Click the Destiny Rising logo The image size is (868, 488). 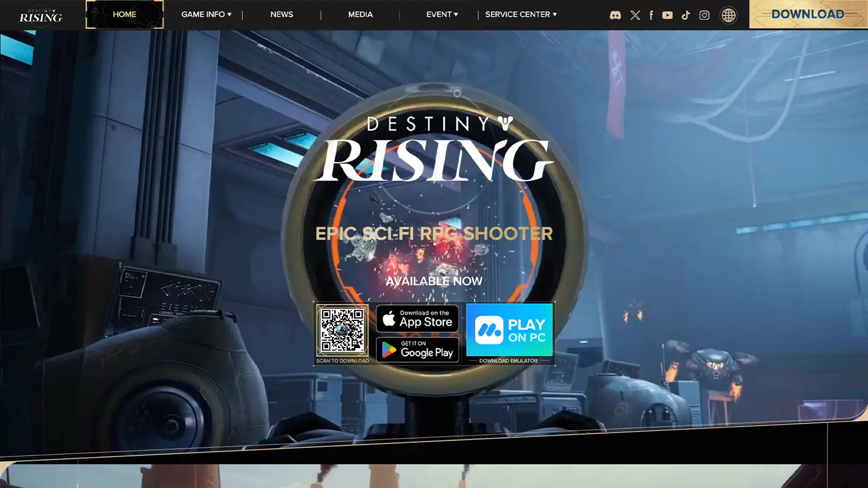[41, 15]
